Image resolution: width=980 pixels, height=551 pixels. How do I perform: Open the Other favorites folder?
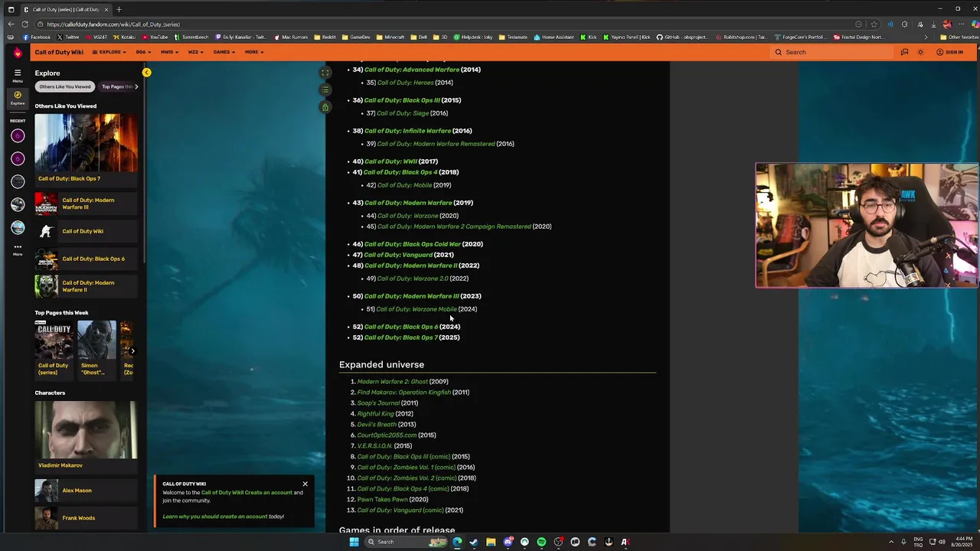point(959,37)
